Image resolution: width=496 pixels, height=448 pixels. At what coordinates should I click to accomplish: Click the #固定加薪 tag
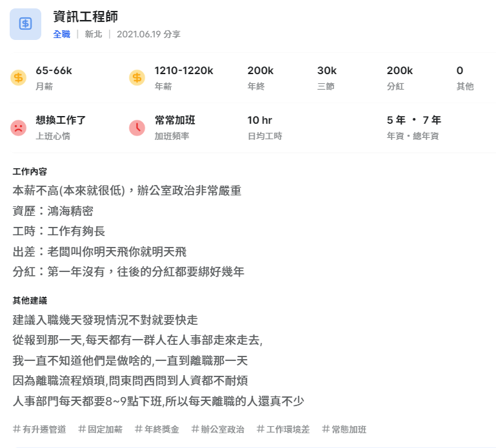pos(100,429)
